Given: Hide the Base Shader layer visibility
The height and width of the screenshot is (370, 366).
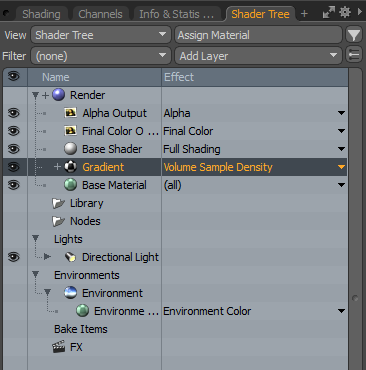Looking at the screenshot, I should (14, 149).
